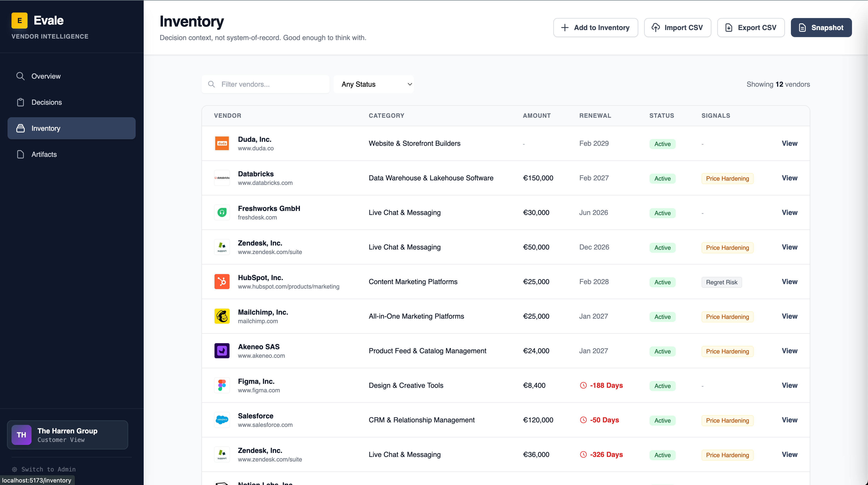Create a Snapshot
868x485 pixels.
(x=821, y=28)
